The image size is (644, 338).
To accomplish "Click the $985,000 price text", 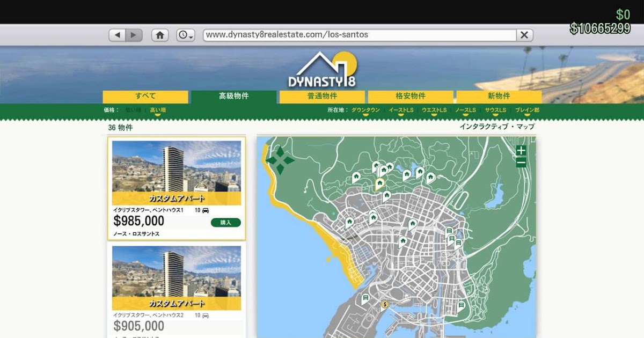I will tap(139, 221).
